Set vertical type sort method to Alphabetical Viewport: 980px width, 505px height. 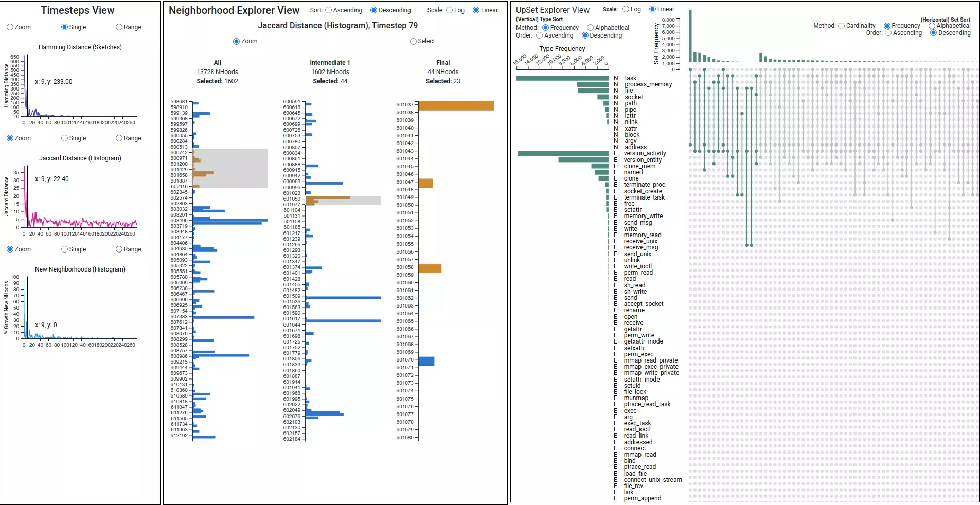(590, 28)
